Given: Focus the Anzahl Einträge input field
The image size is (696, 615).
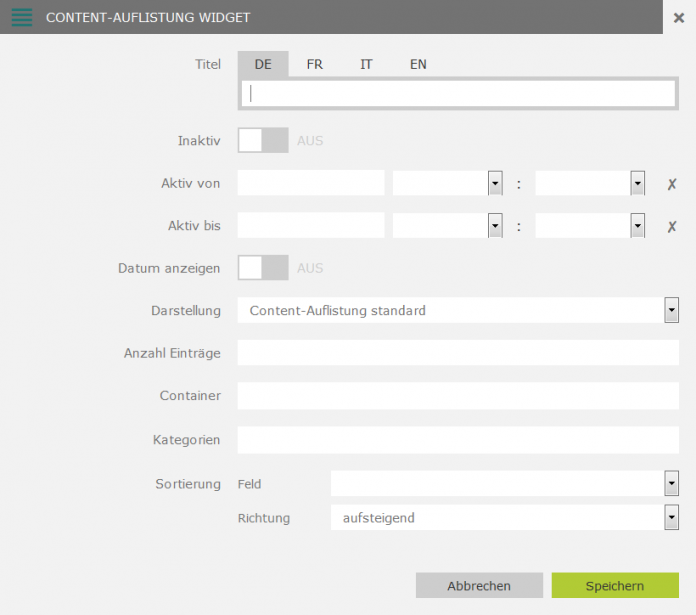Looking at the screenshot, I should point(458,353).
